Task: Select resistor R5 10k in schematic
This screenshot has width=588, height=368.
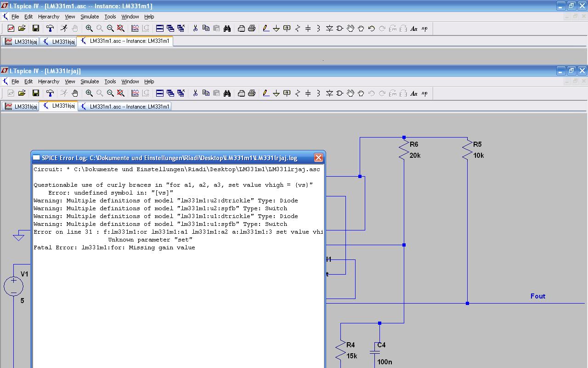Action: pos(468,150)
